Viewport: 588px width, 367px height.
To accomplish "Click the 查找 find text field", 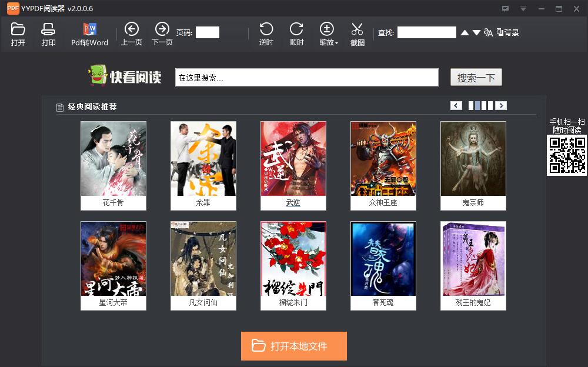I will point(426,32).
